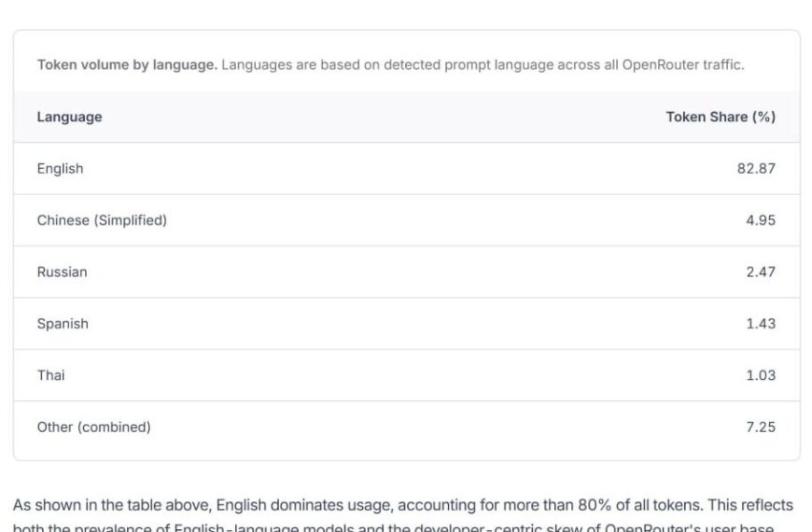812x532 pixels.
Task: Click the 1.03 token share value
Action: coord(760,375)
